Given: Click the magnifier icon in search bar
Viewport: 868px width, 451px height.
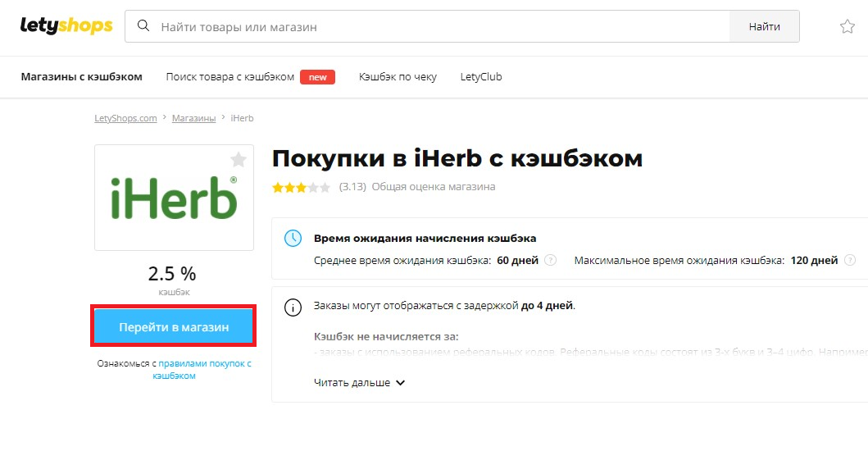Looking at the screenshot, I should point(143,26).
